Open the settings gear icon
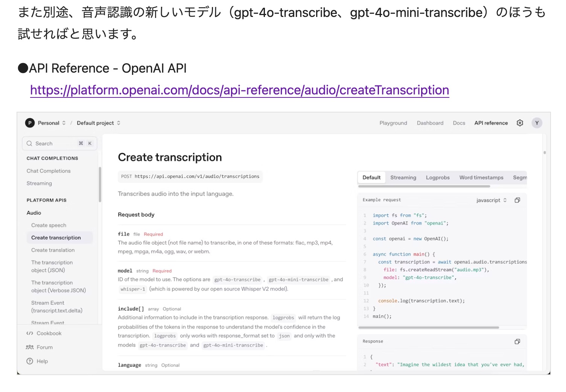Viewport: 566px width, 392px height. pos(520,123)
